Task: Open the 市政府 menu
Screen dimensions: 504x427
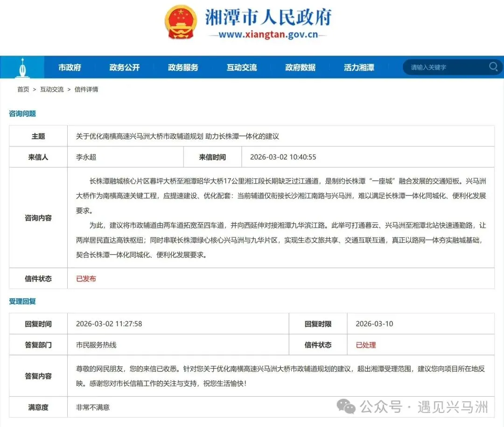Action: click(70, 67)
